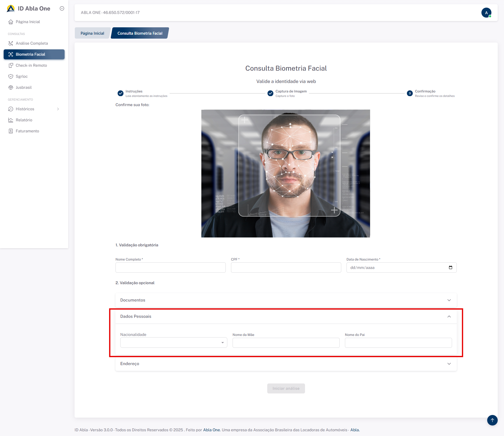Expand the Endereço accordion
504x436 pixels.
coord(286,364)
